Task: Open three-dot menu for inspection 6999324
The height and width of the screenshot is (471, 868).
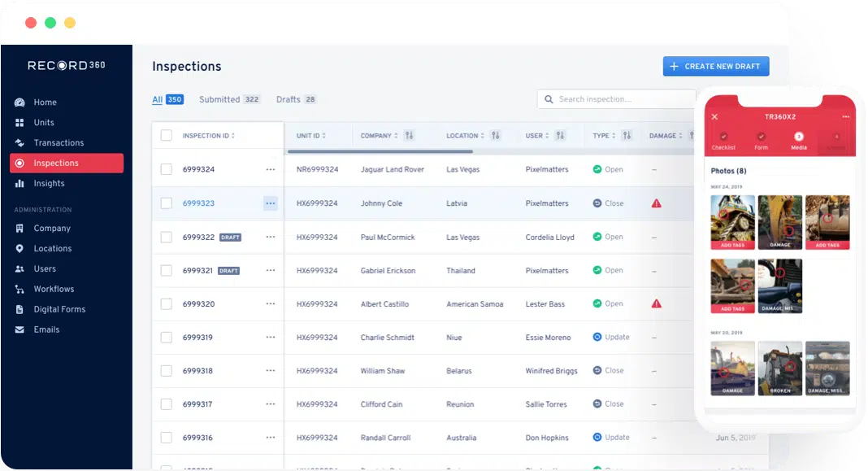Action: [270, 169]
